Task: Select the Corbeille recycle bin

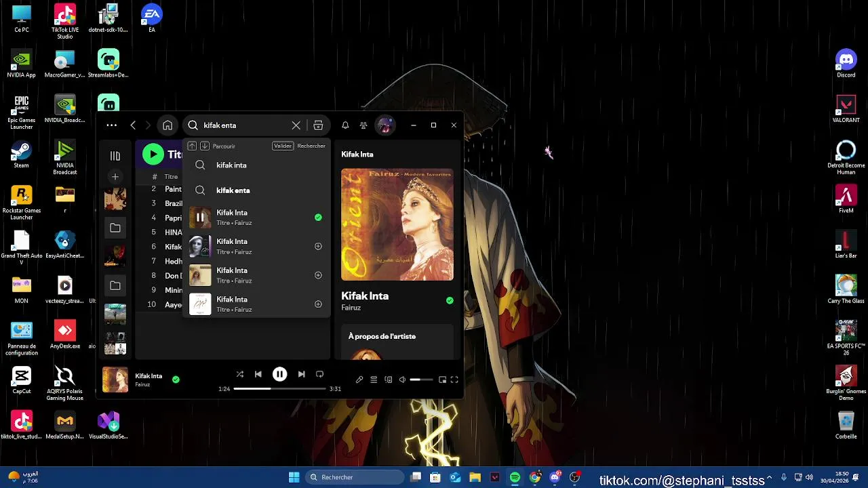Action: [846, 425]
